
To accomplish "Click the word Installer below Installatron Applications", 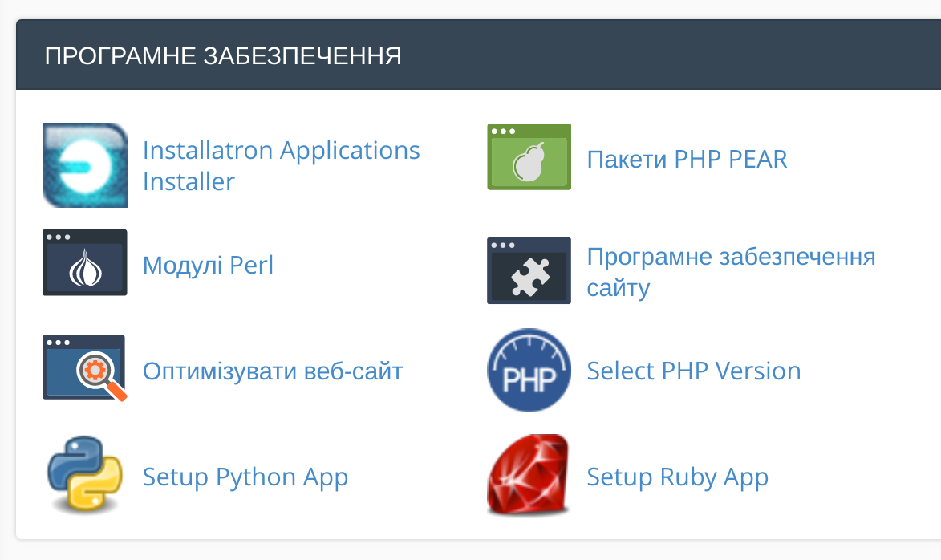I will coord(189,182).
